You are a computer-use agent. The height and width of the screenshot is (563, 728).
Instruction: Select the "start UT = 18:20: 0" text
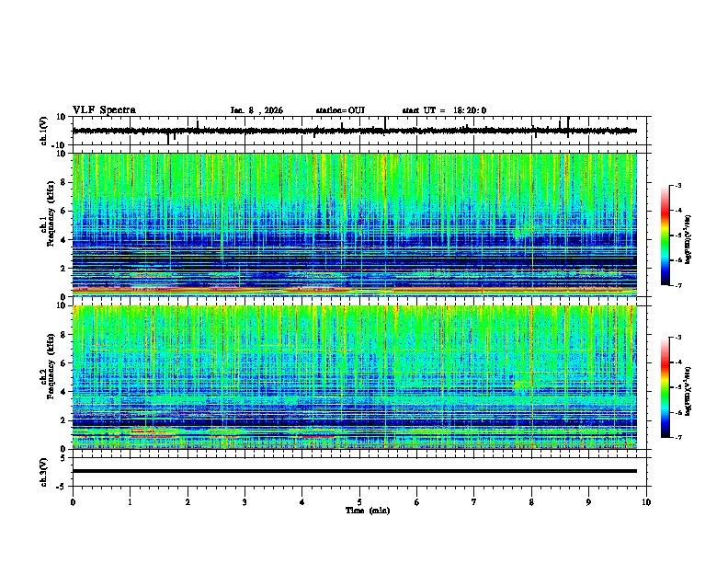tap(444, 110)
